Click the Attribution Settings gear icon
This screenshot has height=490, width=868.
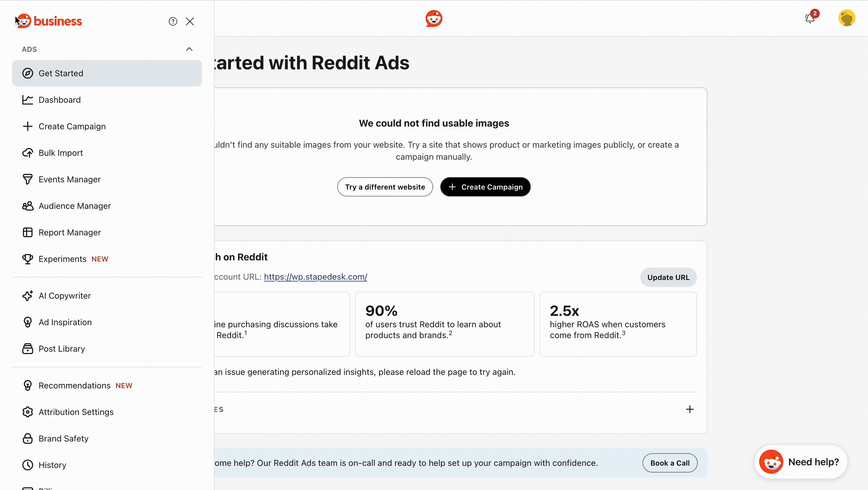[28, 412]
